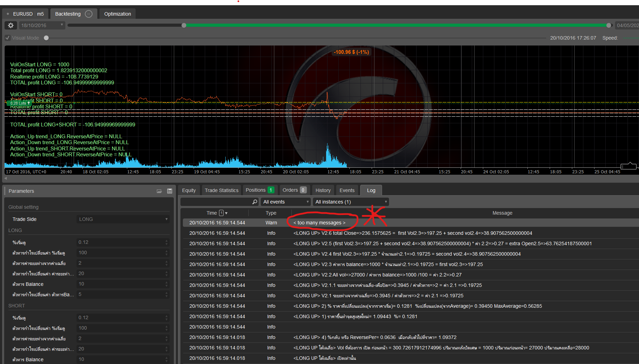
Task: Select log row starting '<LONG UP> V2.1.1'
Action: click(411, 285)
